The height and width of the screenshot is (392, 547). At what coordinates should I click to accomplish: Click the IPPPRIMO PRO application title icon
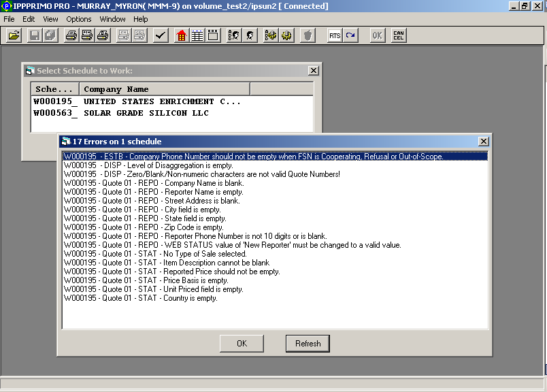point(6,6)
